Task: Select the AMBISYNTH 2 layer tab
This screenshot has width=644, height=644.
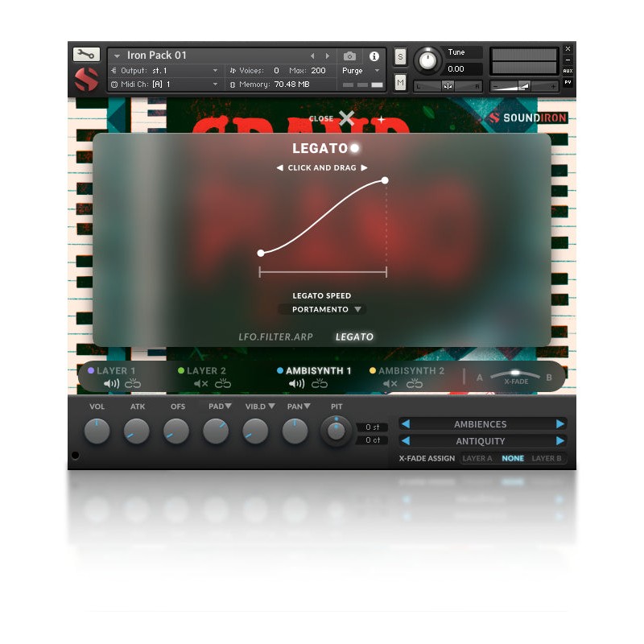Action: click(412, 371)
